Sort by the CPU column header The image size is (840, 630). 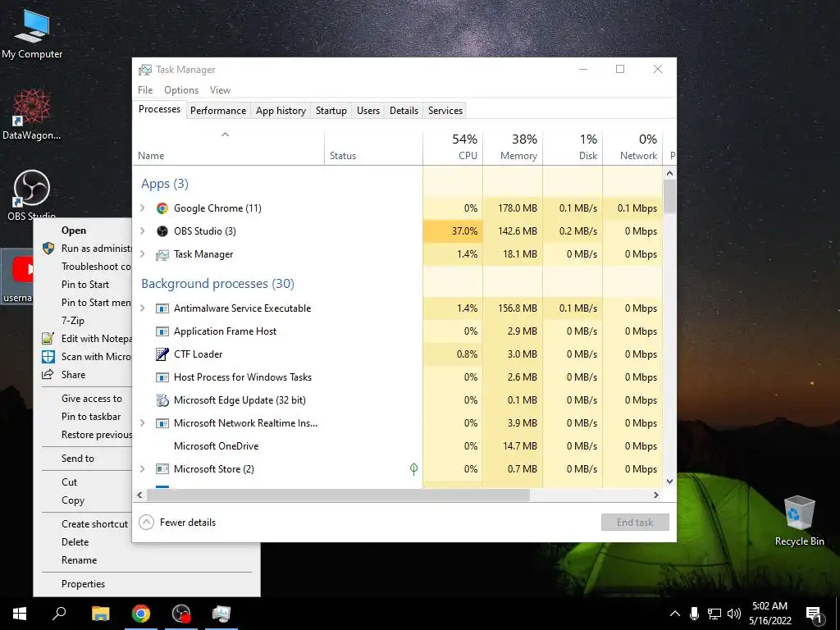point(453,148)
